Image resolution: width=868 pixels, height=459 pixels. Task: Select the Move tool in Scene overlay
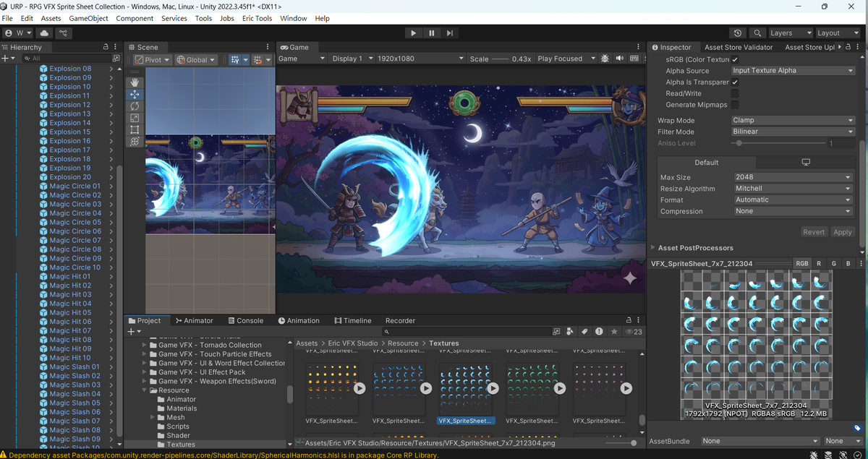click(x=135, y=95)
